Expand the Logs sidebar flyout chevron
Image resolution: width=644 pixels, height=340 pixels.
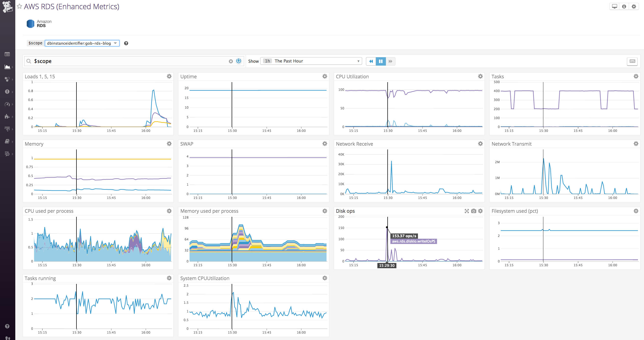[12, 129]
